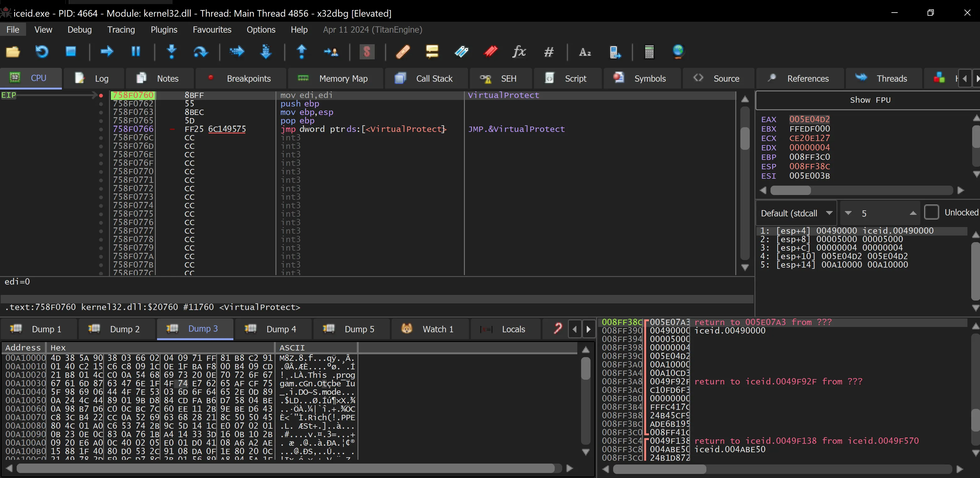980x478 pixels.
Task: Open the Patches bandage icon
Action: tap(403, 51)
